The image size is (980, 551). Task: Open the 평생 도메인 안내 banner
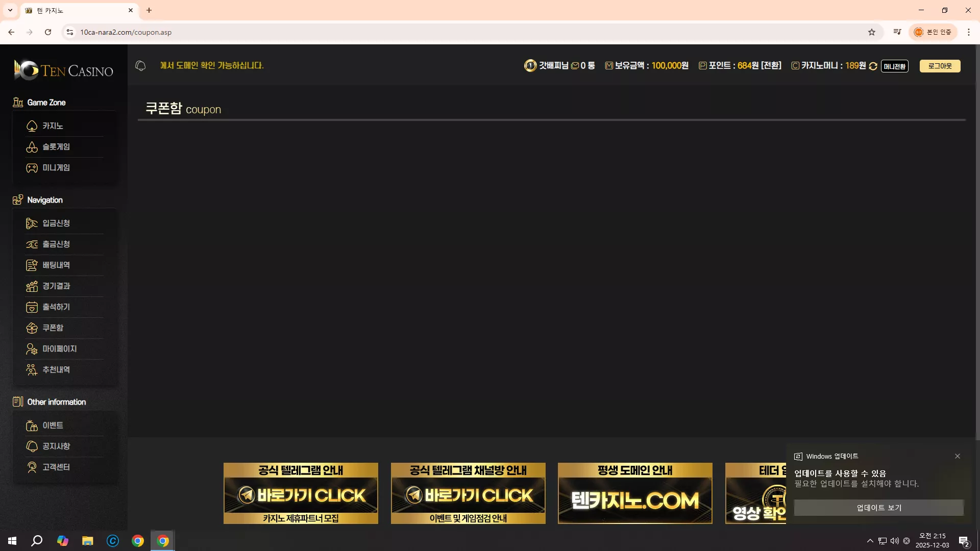[x=635, y=493]
